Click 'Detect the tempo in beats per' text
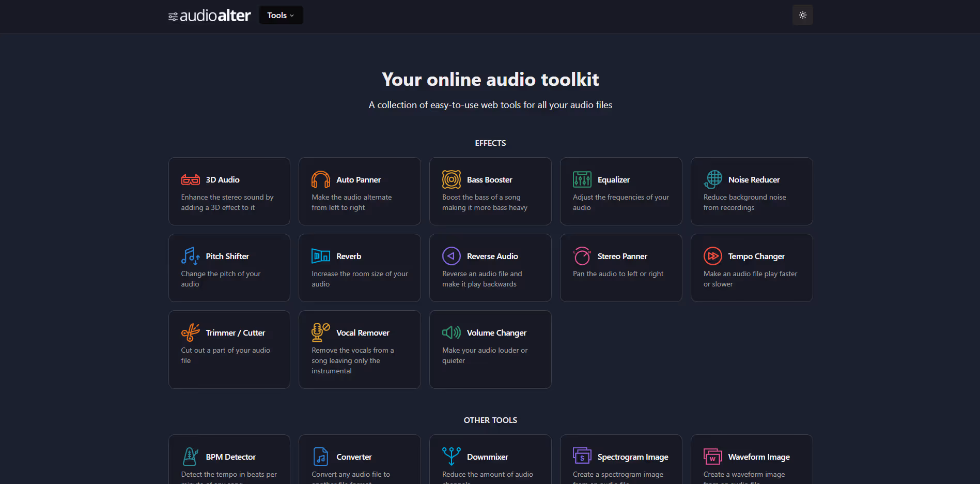 point(229,474)
